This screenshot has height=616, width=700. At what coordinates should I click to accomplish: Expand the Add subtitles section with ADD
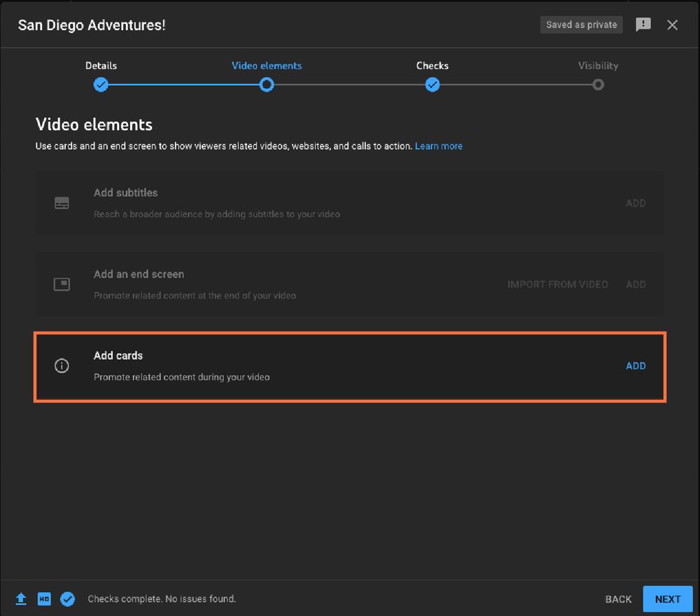[636, 203]
